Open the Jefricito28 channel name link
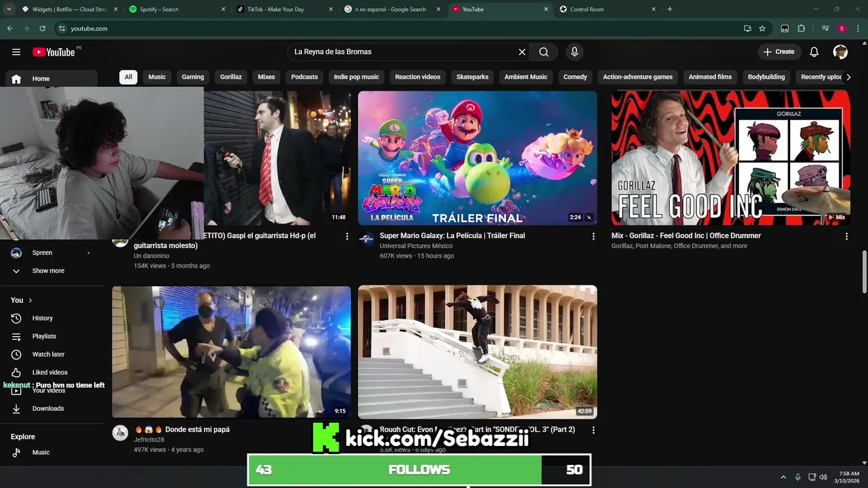Viewport: 868px width, 488px height. pos(149,440)
